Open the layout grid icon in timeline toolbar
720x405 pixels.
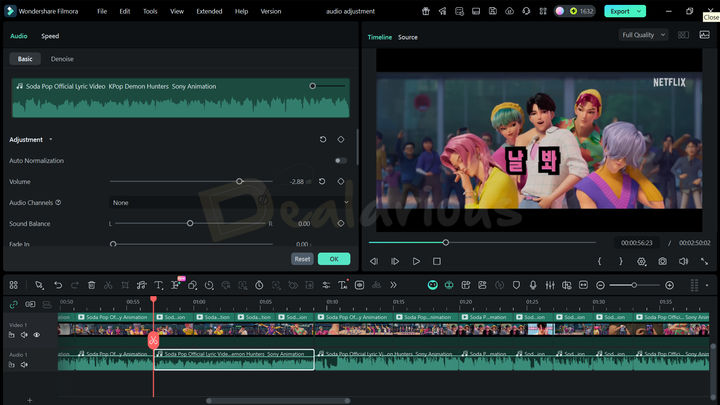coord(14,285)
